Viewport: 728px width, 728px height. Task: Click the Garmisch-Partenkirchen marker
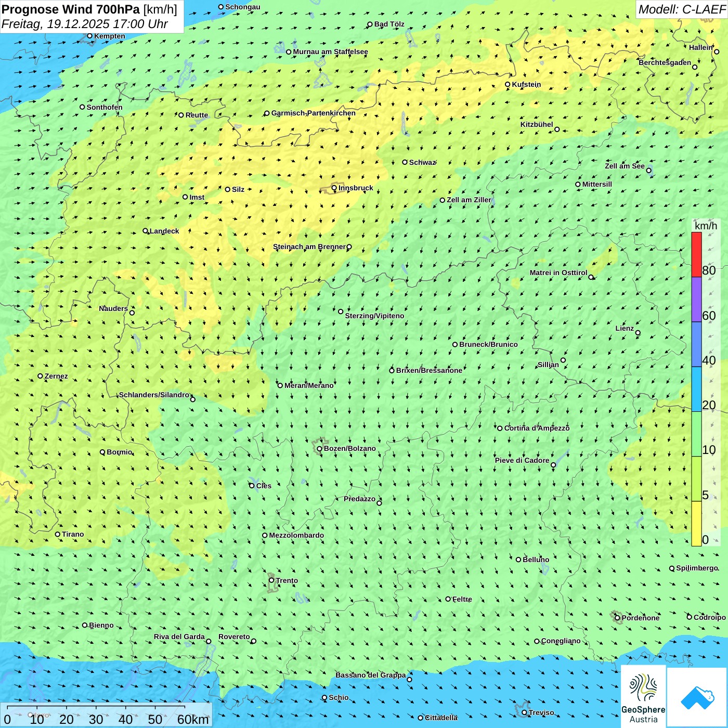point(267,113)
